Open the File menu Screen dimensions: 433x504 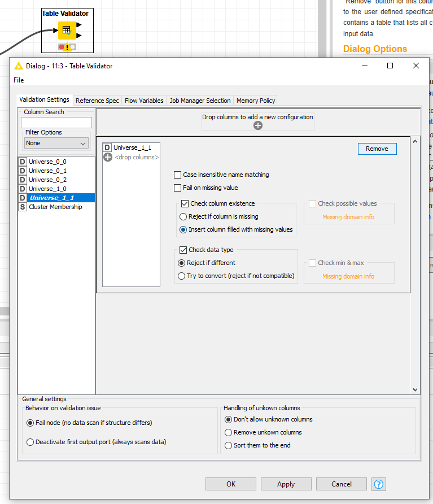click(x=19, y=80)
